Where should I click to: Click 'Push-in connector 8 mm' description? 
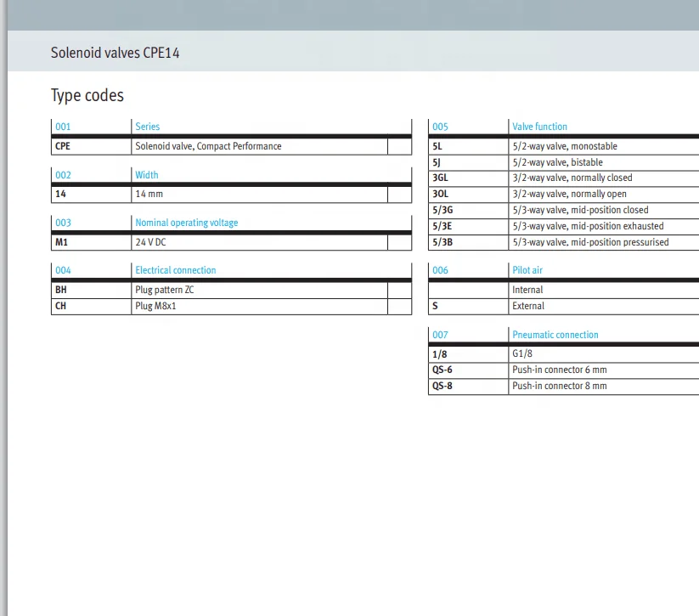pos(560,386)
